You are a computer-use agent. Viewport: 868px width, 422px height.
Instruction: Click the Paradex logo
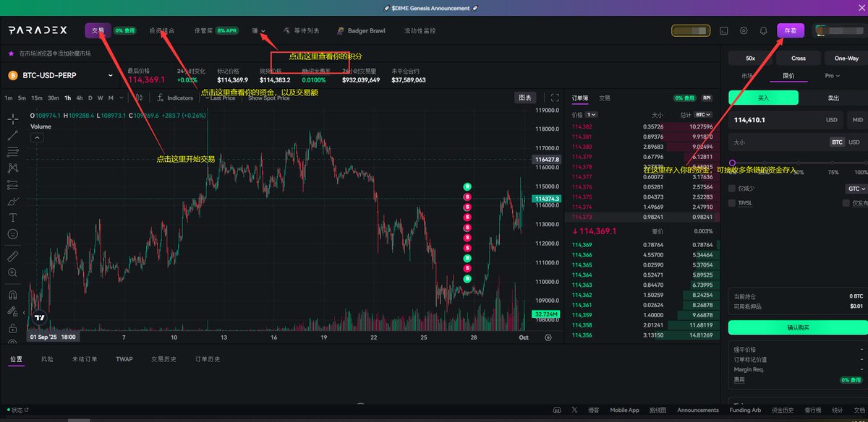(38, 30)
